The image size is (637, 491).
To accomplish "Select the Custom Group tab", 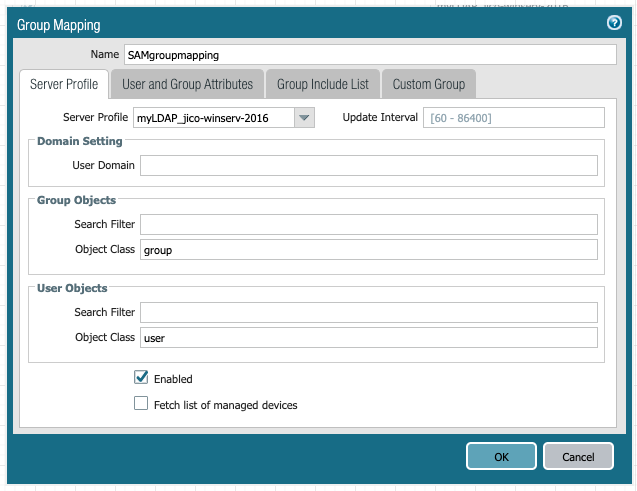I will coord(428,85).
